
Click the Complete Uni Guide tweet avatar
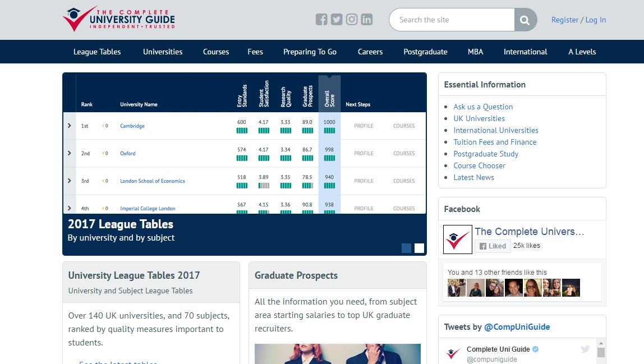[x=453, y=353]
